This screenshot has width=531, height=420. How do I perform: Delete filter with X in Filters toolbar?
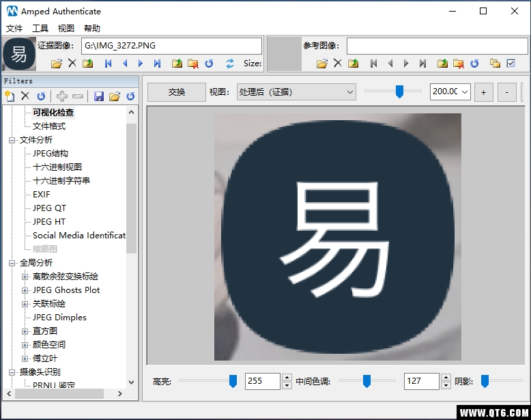click(25, 96)
